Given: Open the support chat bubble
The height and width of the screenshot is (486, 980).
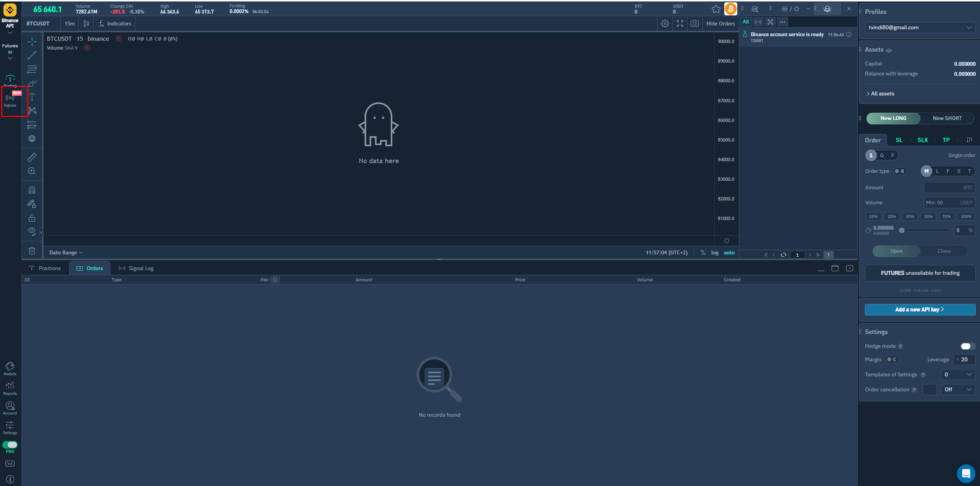Looking at the screenshot, I should tap(966, 473).
